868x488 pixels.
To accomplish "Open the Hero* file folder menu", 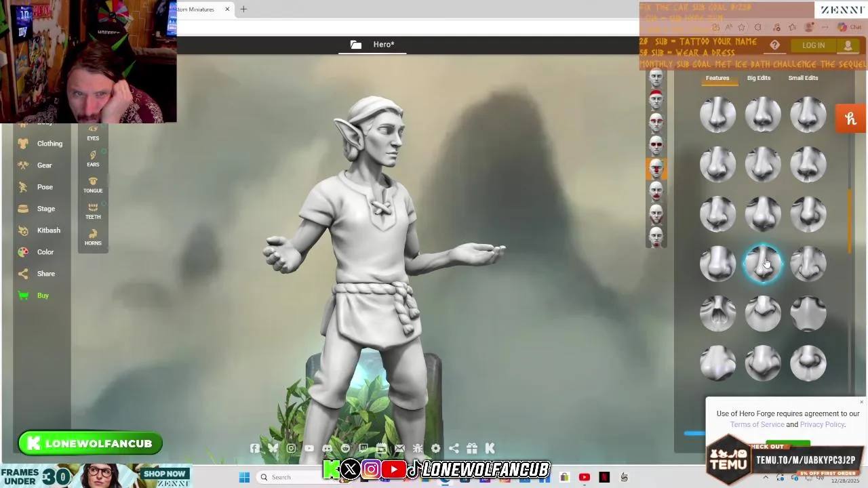I will pyautogui.click(x=372, y=45).
